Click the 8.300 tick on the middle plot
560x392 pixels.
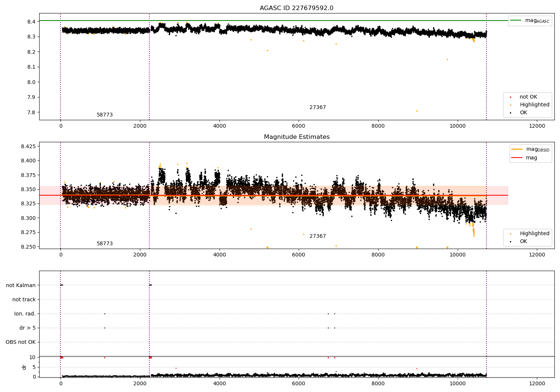(x=28, y=218)
